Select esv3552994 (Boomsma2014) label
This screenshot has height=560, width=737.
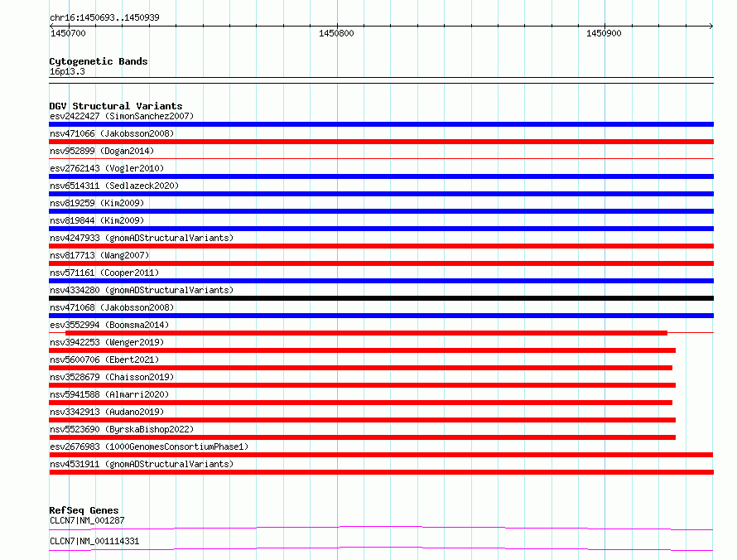tap(109, 325)
